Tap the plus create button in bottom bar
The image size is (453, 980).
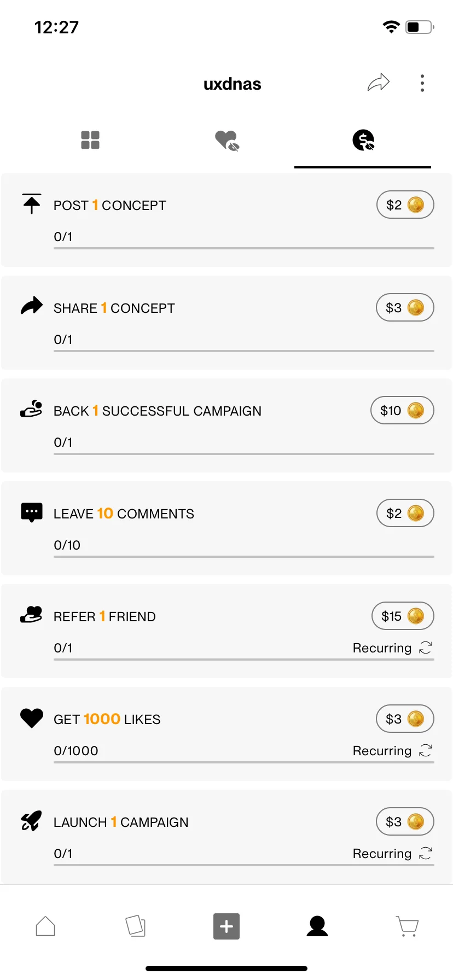(x=226, y=926)
